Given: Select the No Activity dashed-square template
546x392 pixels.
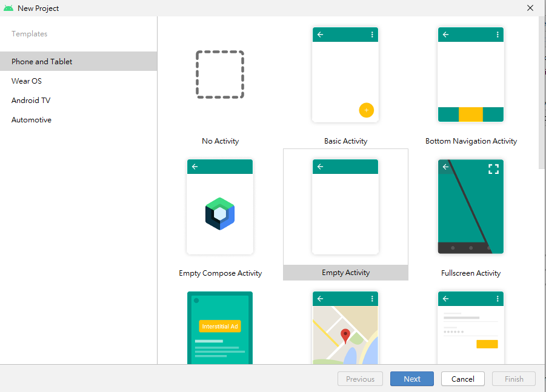Looking at the screenshot, I should [220, 75].
